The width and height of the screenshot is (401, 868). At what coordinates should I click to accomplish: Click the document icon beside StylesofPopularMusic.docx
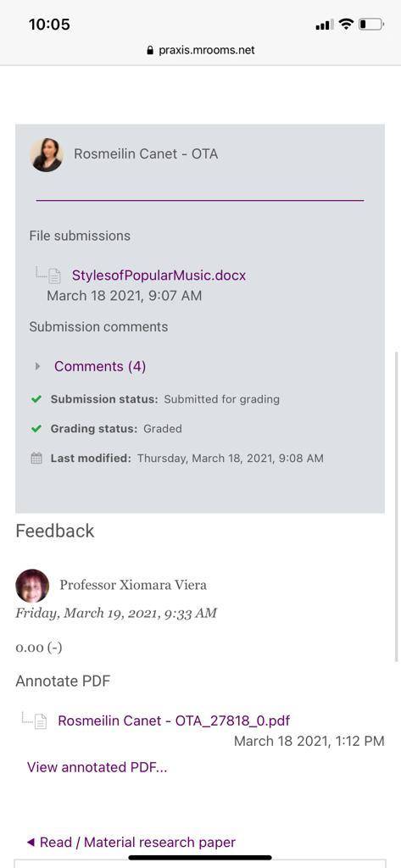click(x=55, y=275)
